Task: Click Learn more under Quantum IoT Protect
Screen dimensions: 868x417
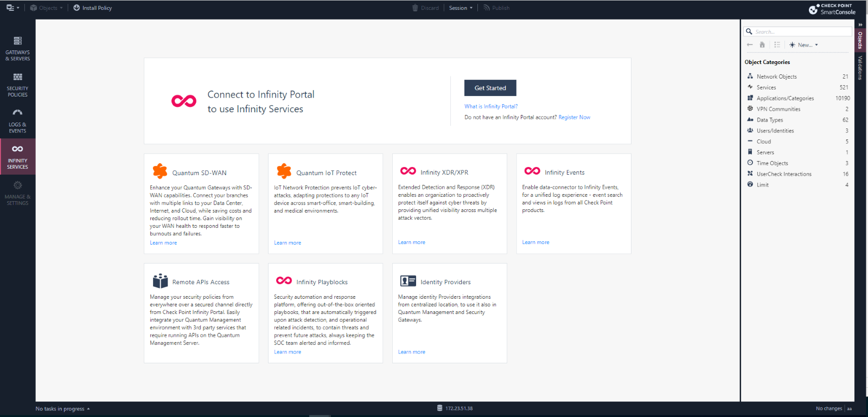Action: point(288,243)
